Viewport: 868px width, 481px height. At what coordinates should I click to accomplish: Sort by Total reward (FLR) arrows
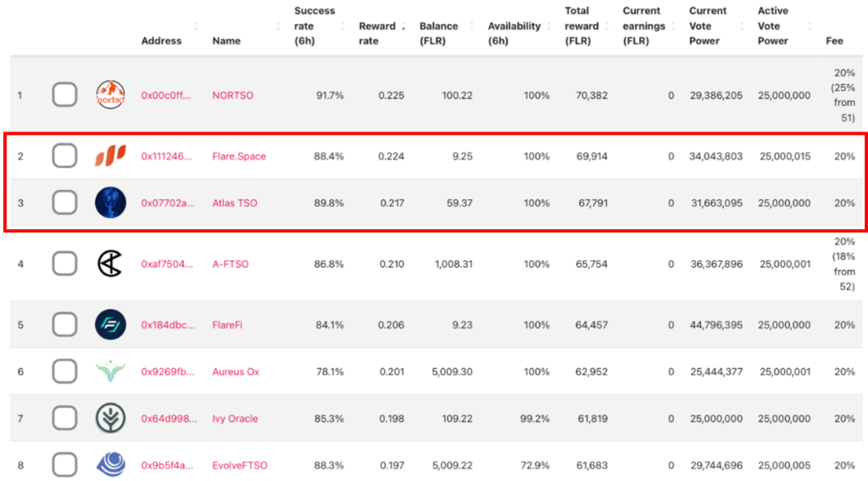pos(607,26)
